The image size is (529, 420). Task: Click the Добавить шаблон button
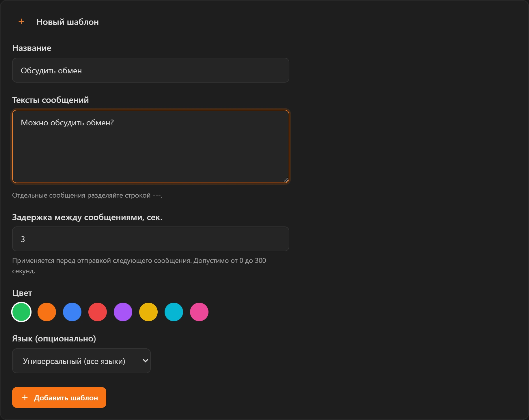59,397
